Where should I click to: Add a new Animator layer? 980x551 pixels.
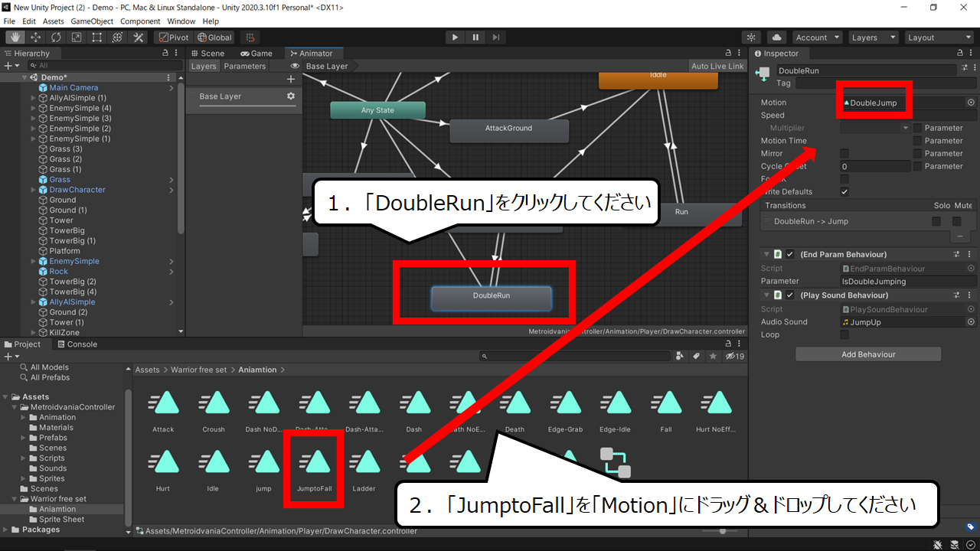coord(290,80)
